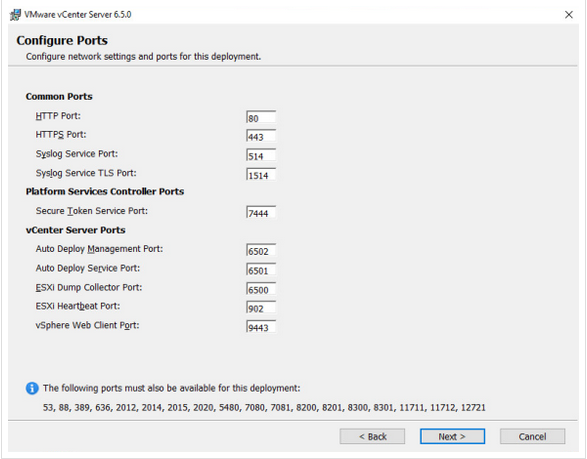This screenshot has height=459, width=587.
Task: Edit the Auto Deploy Service Port field
Action: pyautogui.click(x=261, y=270)
